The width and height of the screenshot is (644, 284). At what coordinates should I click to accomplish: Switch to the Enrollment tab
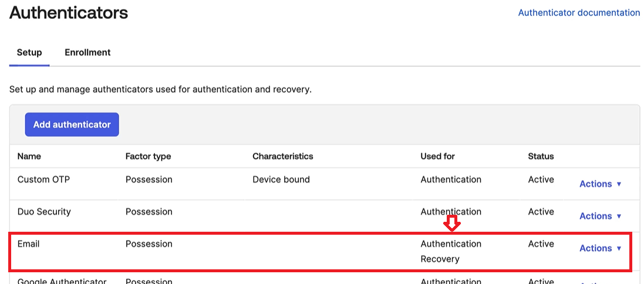tap(87, 52)
